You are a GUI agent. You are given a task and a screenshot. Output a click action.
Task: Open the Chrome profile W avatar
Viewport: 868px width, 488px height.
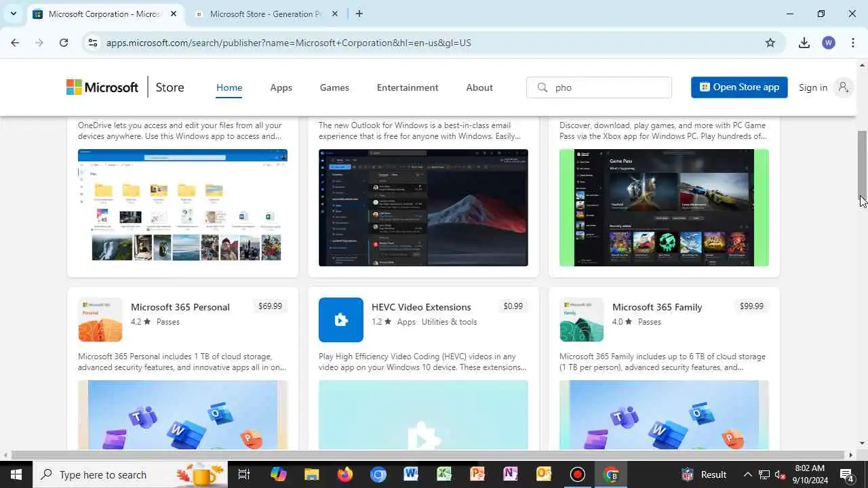(x=829, y=43)
